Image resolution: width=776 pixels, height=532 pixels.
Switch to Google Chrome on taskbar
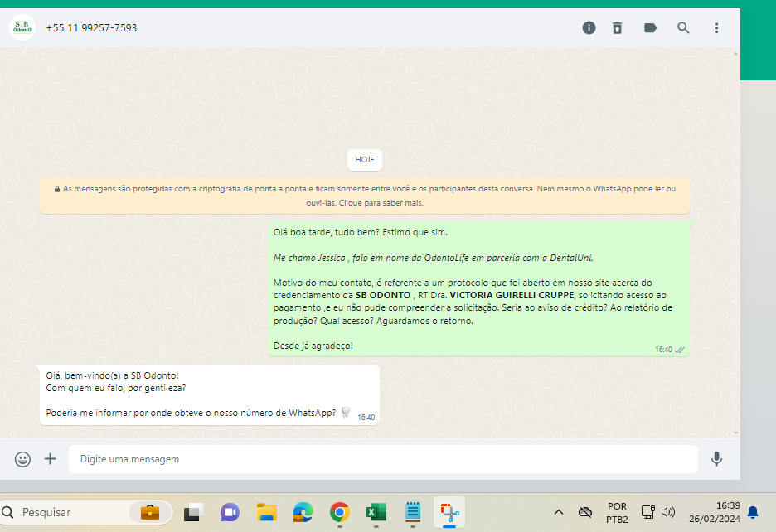[x=340, y=512]
